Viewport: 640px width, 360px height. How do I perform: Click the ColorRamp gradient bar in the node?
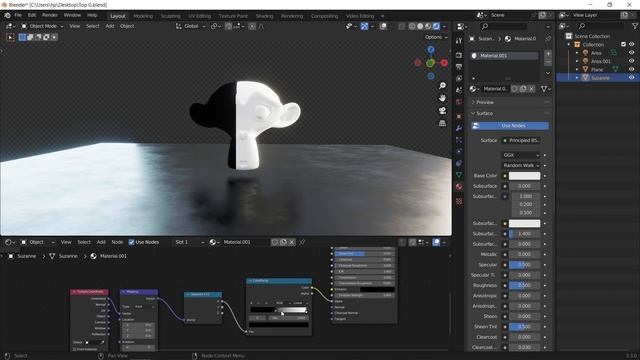pyautogui.click(x=278, y=310)
